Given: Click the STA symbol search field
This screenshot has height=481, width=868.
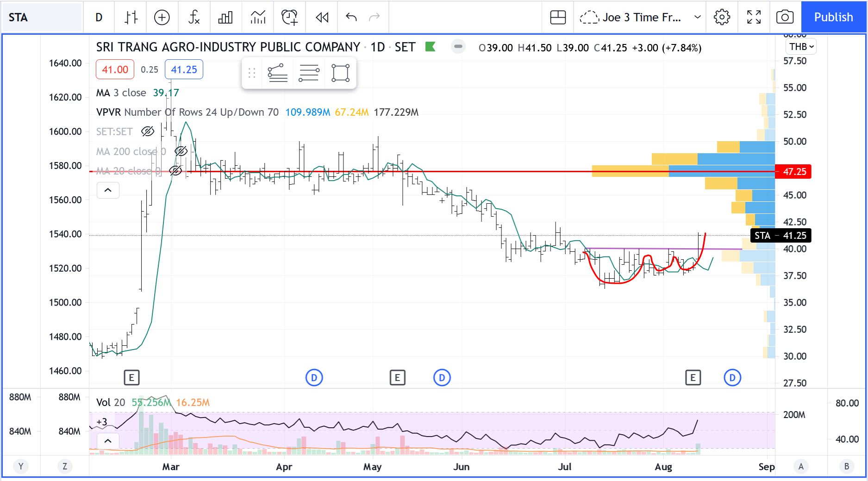Looking at the screenshot, I should (x=42, y=18).
